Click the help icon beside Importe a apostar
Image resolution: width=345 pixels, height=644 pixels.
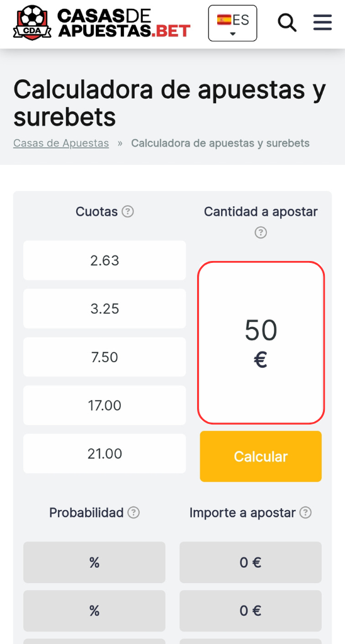[305, 513]
